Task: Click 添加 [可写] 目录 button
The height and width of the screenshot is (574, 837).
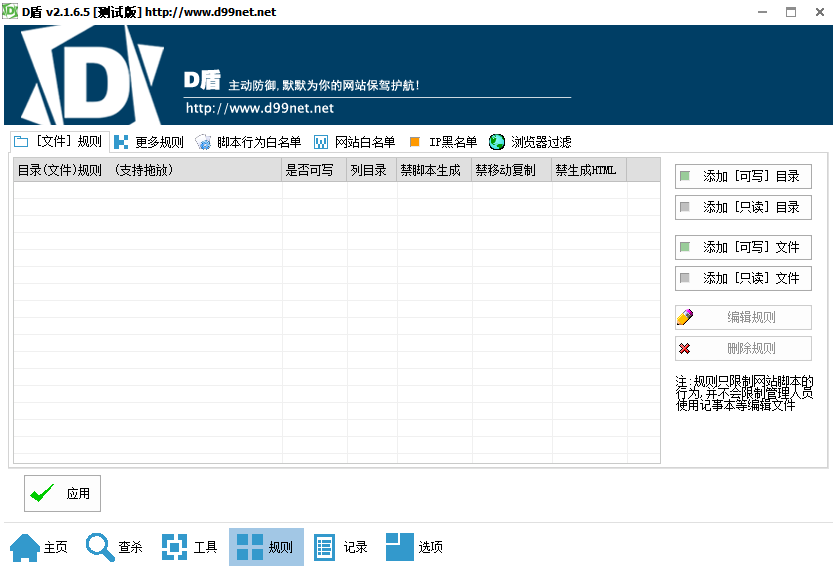Action: 743,176
